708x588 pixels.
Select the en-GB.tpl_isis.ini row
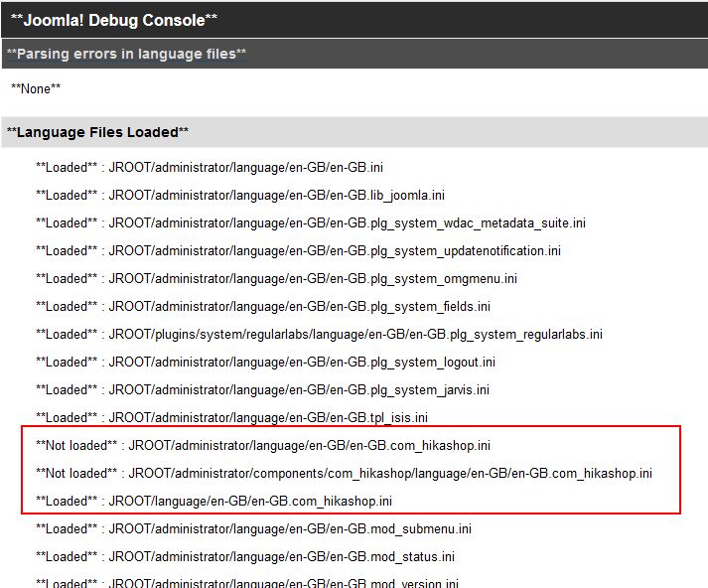(x=231, y=418)
